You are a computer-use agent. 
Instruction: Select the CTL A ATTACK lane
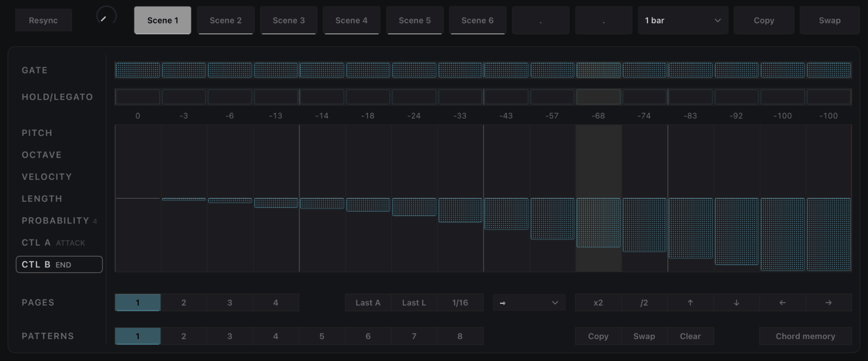pos(53,242)
